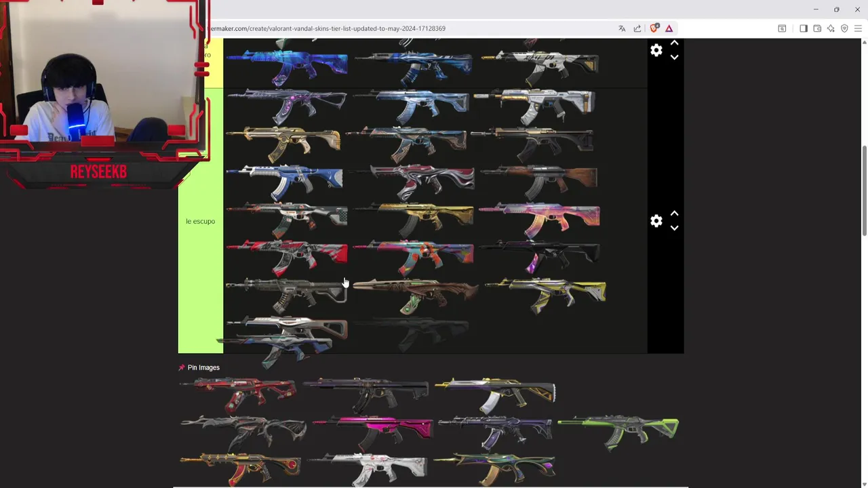Click the le escupo tier label

click(200, 221)
